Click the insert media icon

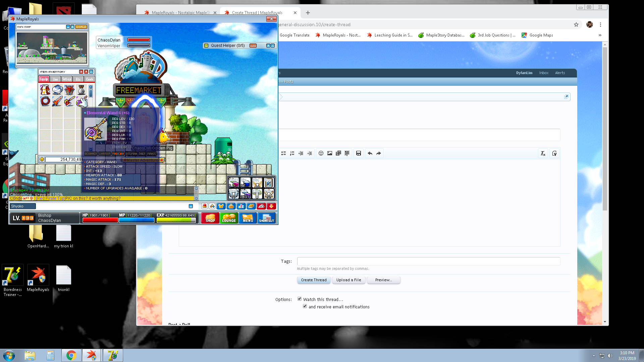(x=338, y=153)
